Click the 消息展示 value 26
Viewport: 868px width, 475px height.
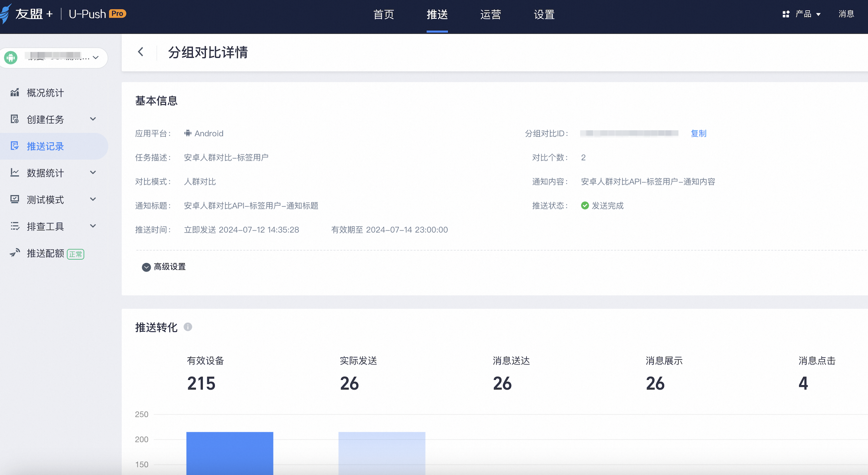pyautogui.click(x=655, y=383)
